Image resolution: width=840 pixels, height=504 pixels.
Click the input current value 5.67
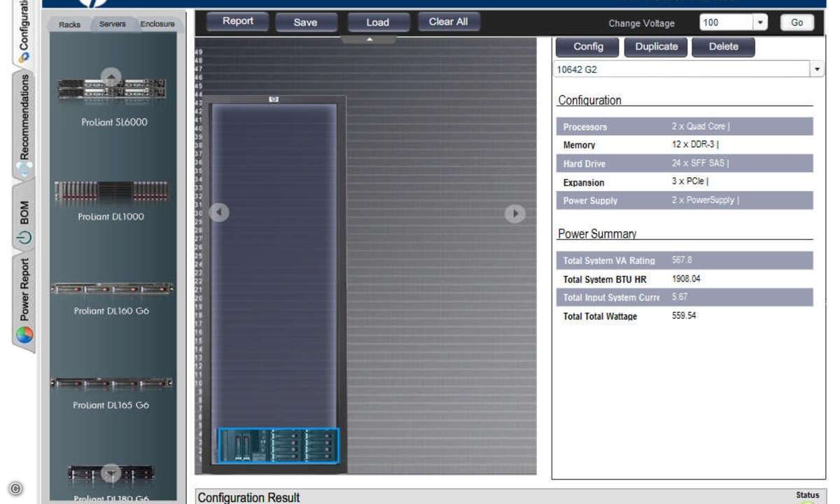click(x=680, y=297)
